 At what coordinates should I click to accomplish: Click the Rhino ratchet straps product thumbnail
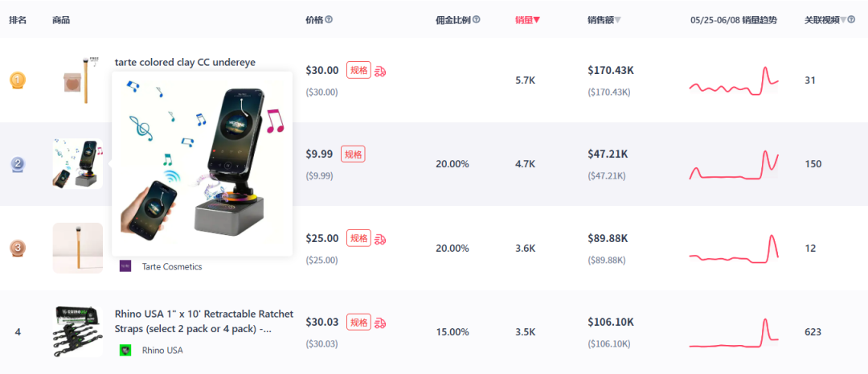(x=77, y=331)
